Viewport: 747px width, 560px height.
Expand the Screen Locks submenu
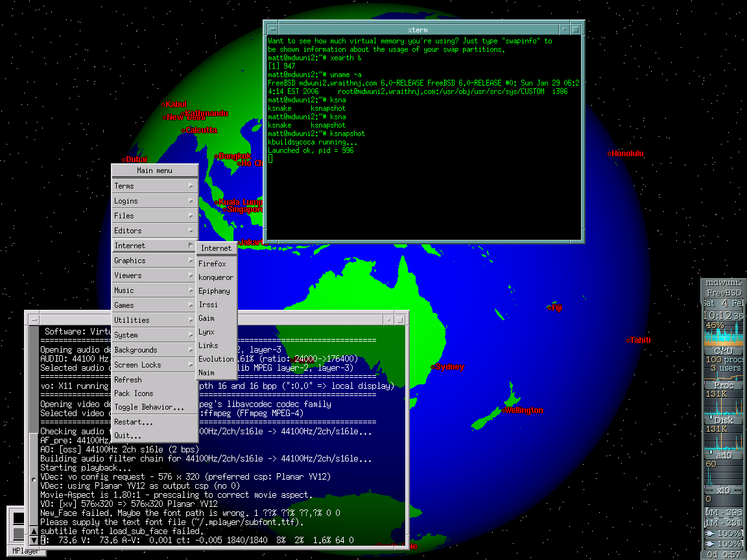tap(154, 365)
